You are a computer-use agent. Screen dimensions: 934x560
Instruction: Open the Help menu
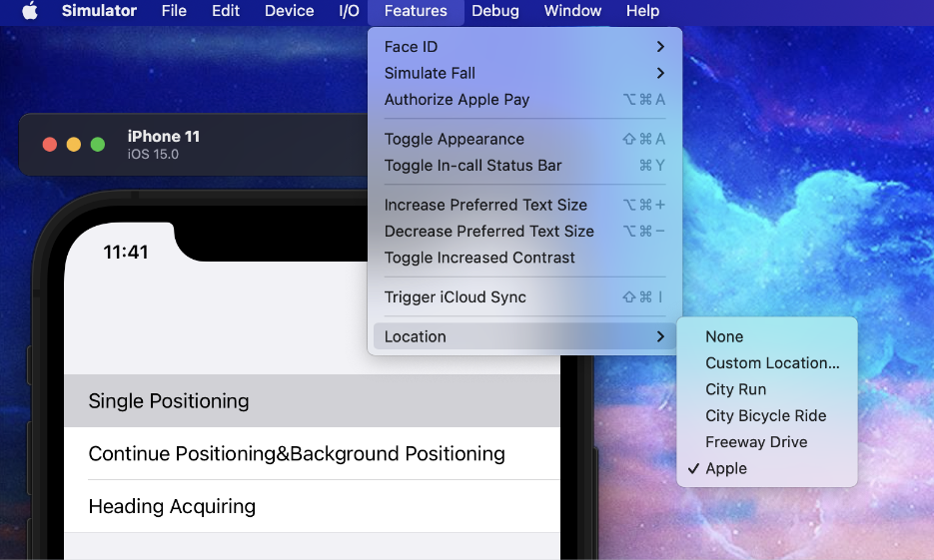pyautogui.click(x=642, y=11)
